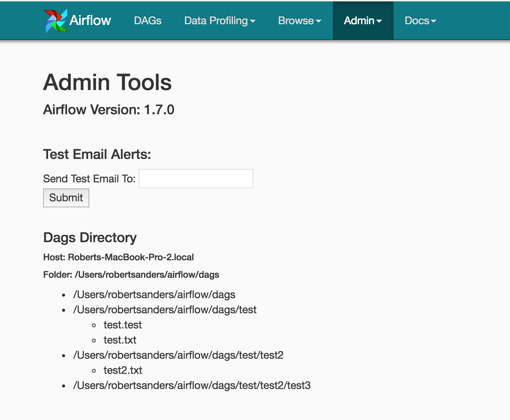Expand the Browse menu
The image size is (510, 420).
pyautogui.click(x=300, y=20)
